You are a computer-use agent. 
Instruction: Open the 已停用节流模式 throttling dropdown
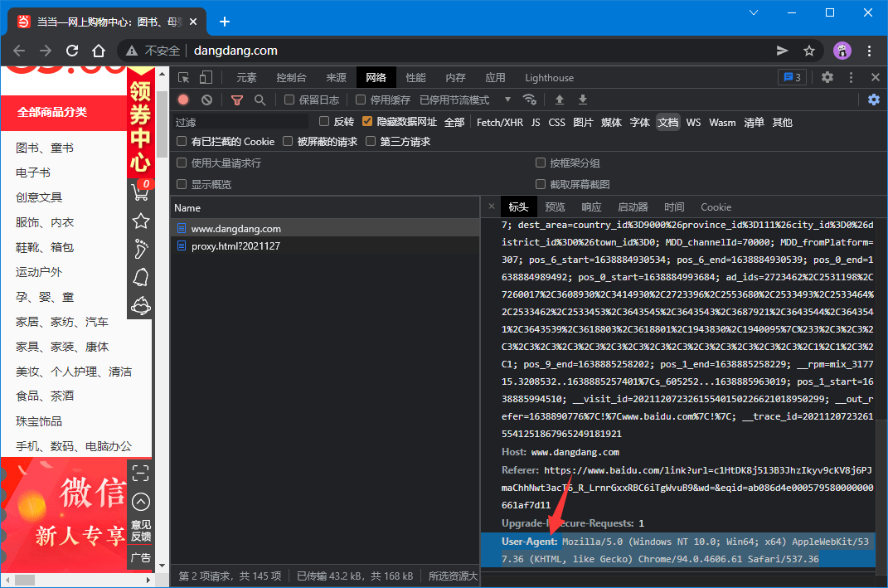coord(465,100)
